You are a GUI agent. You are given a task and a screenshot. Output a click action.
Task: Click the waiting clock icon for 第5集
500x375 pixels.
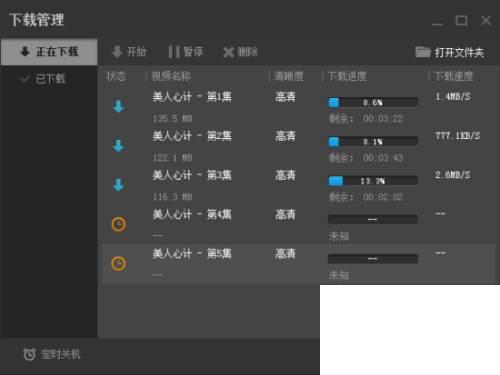tap(118, 263)
